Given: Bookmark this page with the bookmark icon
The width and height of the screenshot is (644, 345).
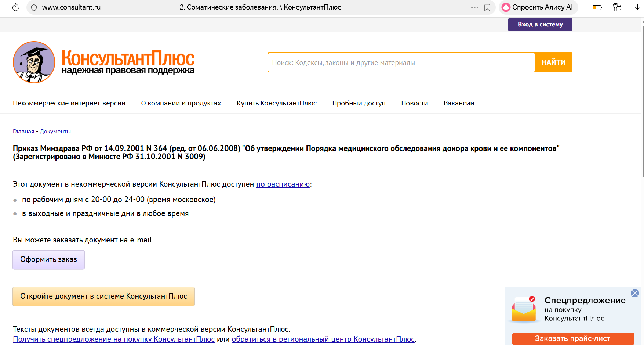Looking at the screenshot, I should (x=487, y=7).
